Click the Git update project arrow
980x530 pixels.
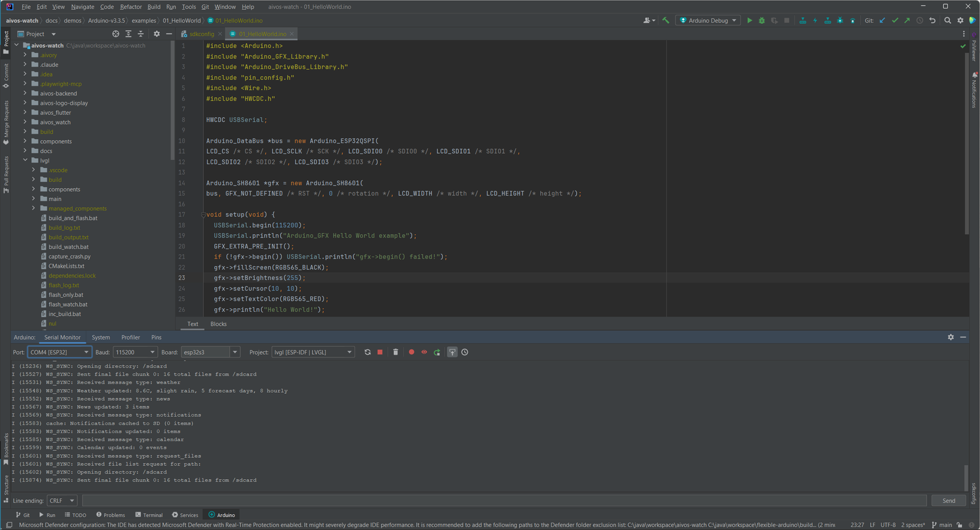tap(883, 20)
